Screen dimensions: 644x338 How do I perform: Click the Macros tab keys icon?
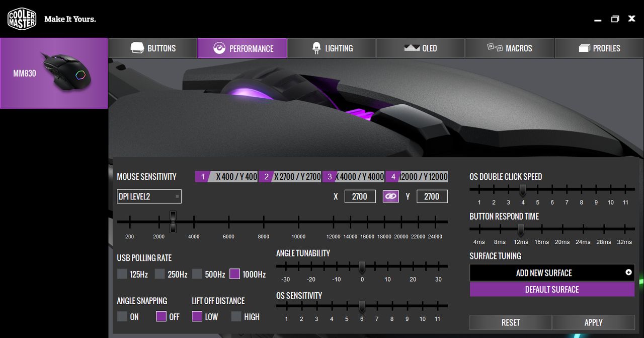(495, 47)
